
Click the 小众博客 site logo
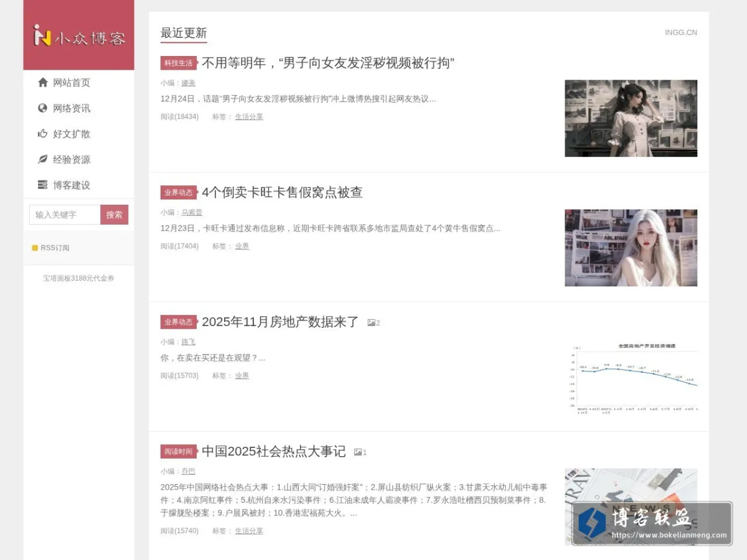tap(79, 35)
